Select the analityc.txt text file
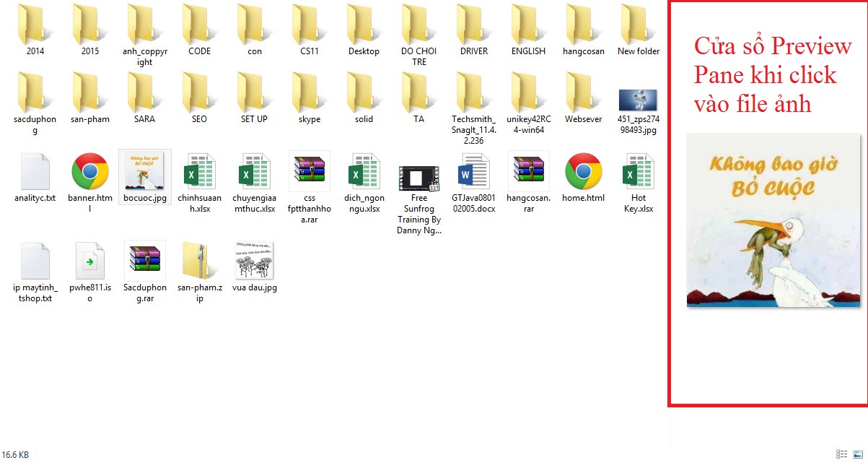 [x=35, y=178]
